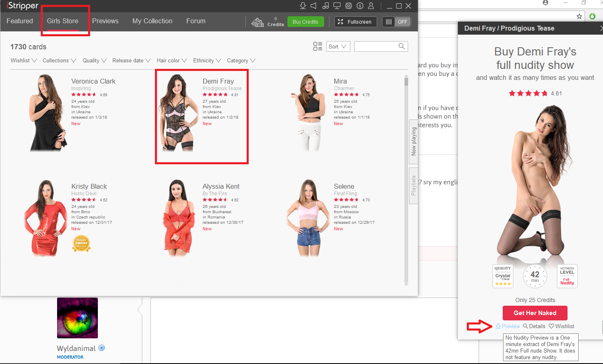This screenshot has width=603, height=364.
Task: Click the Hotness Level badge
Action: (x=567, y=276)
